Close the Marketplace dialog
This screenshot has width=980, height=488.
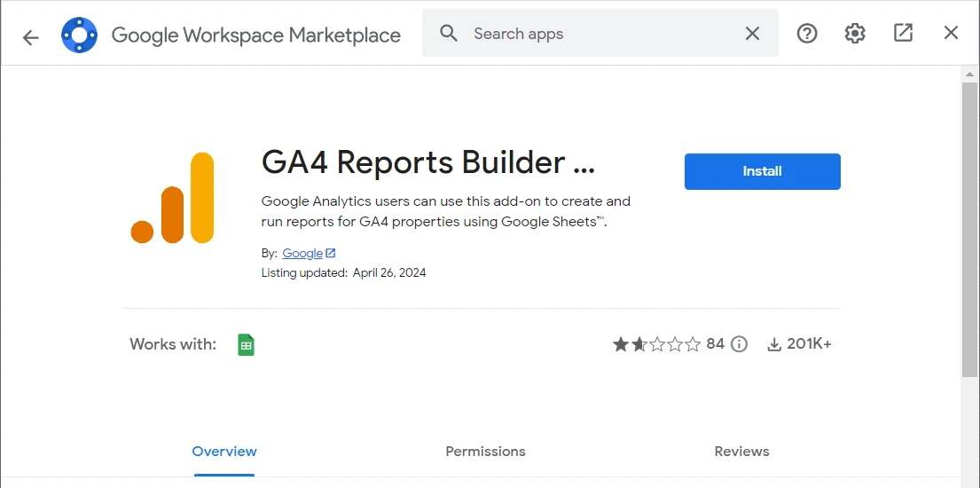pos(951,33)
